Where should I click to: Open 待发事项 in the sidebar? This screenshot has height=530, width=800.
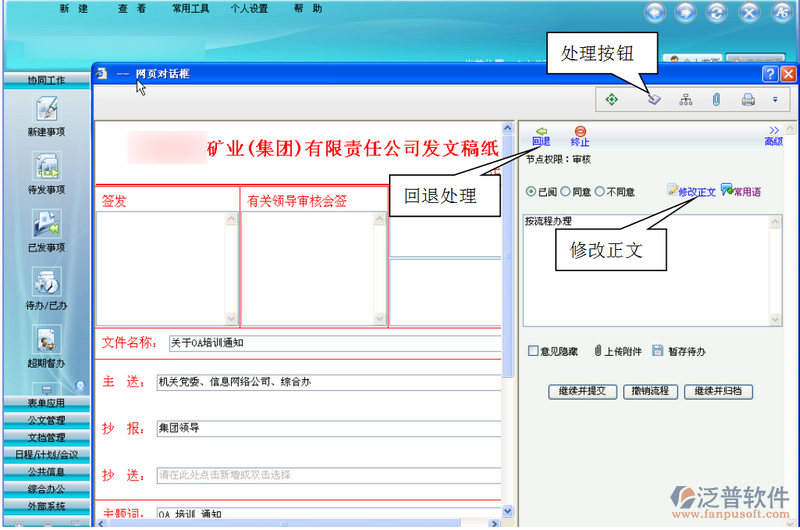(46, 172)
